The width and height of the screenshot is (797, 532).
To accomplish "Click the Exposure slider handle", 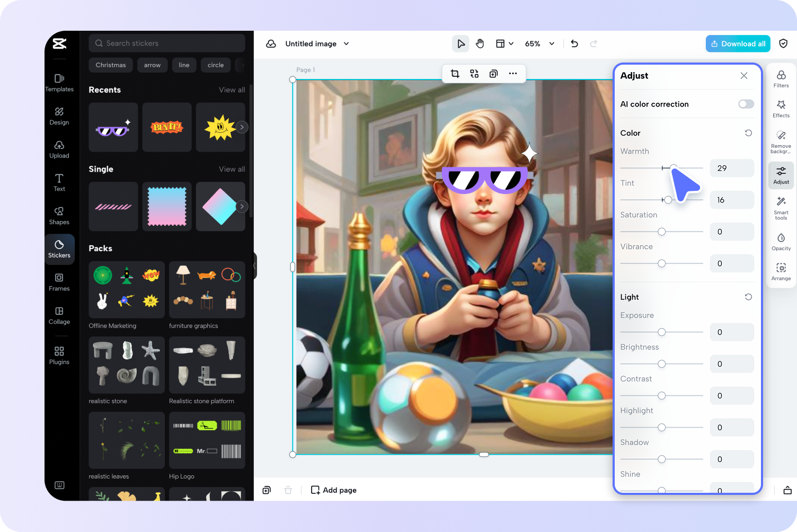I will click(x=662, y=332).
